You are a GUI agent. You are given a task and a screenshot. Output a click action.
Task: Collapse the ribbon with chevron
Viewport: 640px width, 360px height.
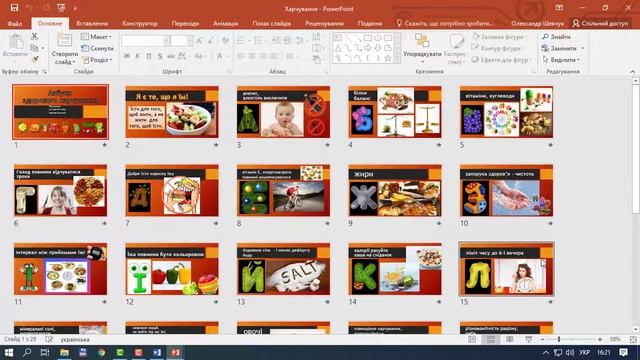pos(633,71)
